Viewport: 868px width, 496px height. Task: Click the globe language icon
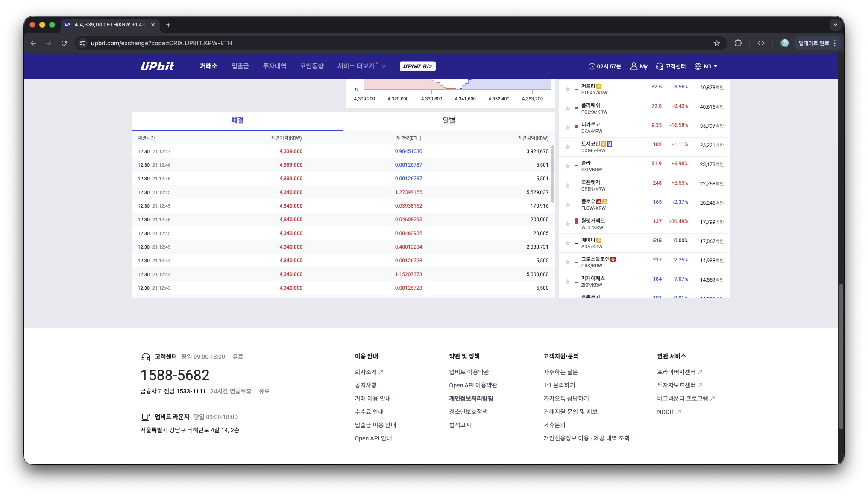697,66
